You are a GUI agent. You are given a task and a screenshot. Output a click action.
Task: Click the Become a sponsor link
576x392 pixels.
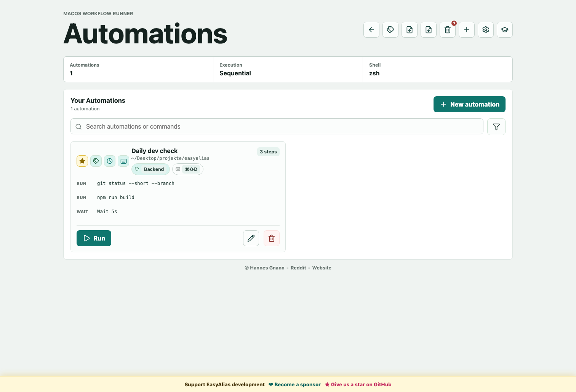pos(294,385)
